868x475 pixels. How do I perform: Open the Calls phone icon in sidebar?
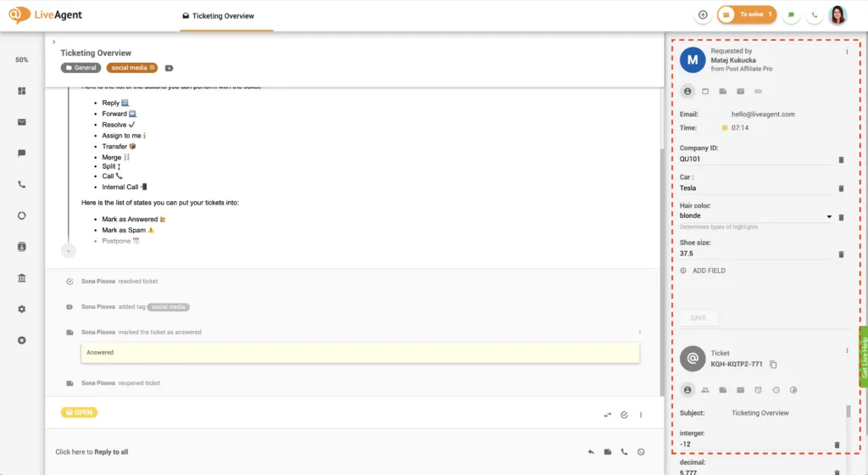coord(22,184)
